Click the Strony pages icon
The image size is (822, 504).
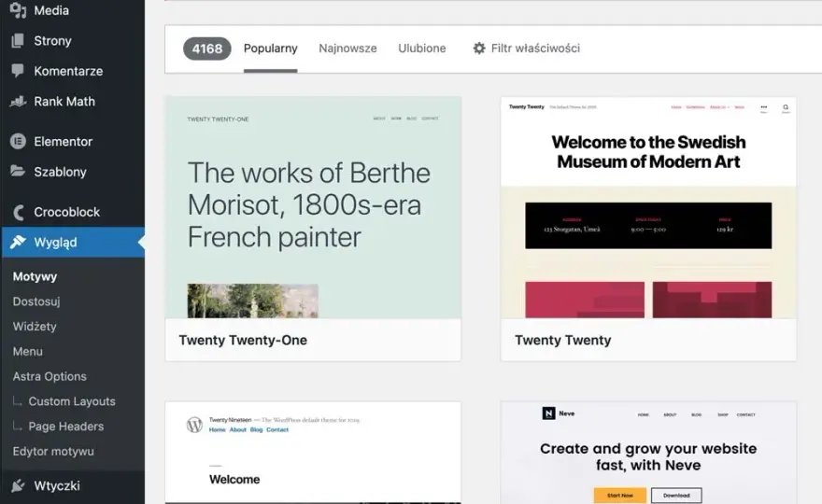pyautogui.click(x=18, y=40)
